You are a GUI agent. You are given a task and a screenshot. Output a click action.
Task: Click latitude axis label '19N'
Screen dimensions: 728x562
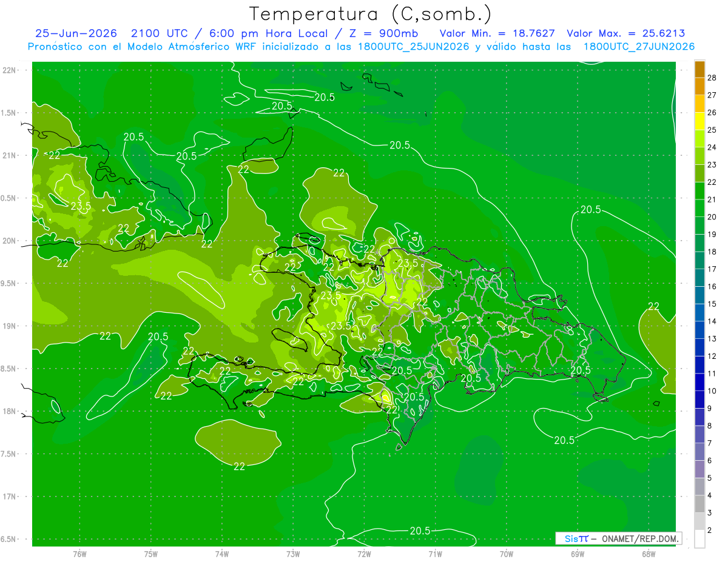(x=9, y=326)
